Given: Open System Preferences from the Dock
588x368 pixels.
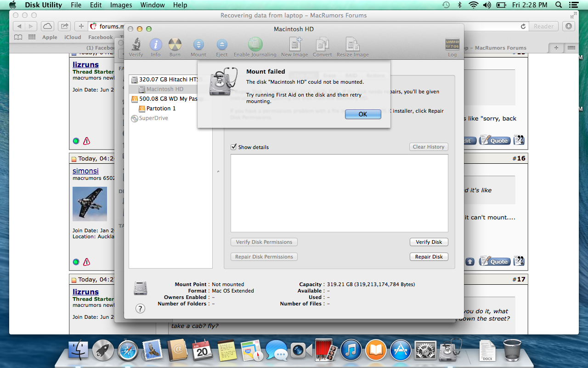Looking at the screenshot, I should tap(425, 351).
